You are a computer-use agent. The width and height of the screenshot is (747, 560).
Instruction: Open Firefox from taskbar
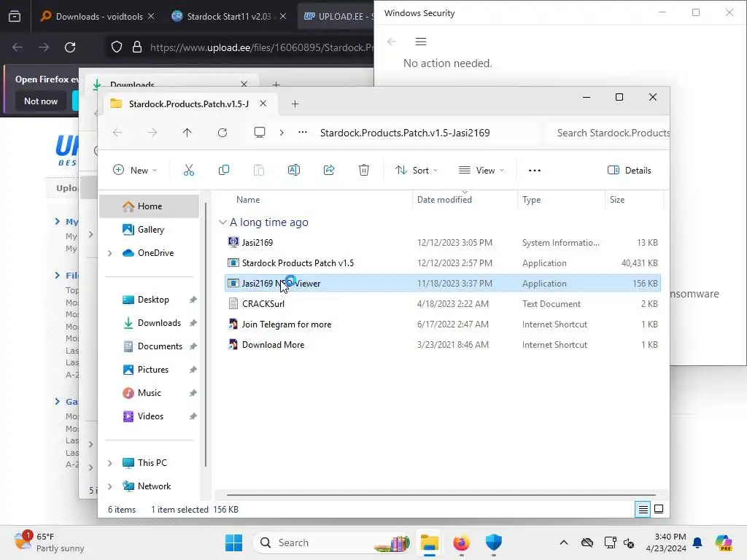[x=461, y=542]
